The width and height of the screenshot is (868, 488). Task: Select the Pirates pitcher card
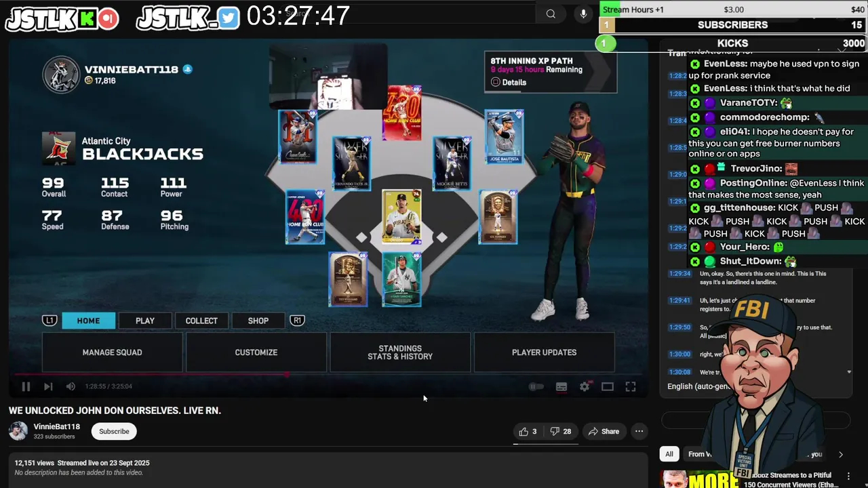point(401,217)
